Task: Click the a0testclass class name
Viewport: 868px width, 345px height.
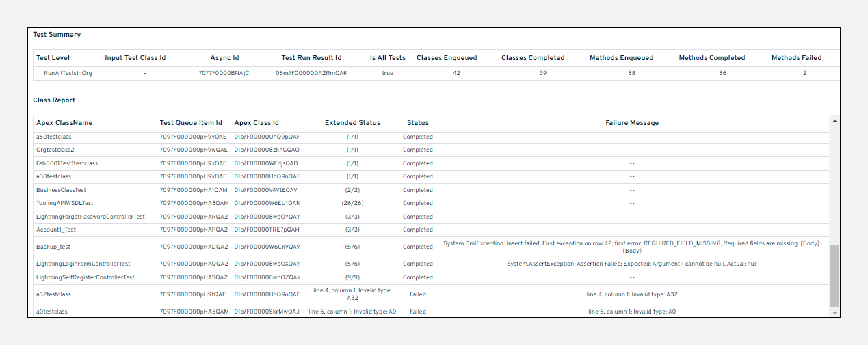Action: tap(52, 312)
